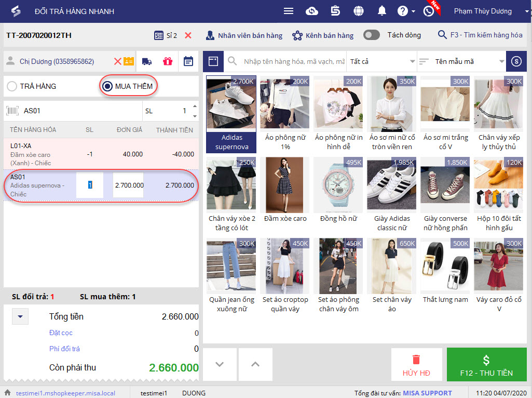Click Nhân viên bán hàng
532x398 pixels.
click(244, 35)
